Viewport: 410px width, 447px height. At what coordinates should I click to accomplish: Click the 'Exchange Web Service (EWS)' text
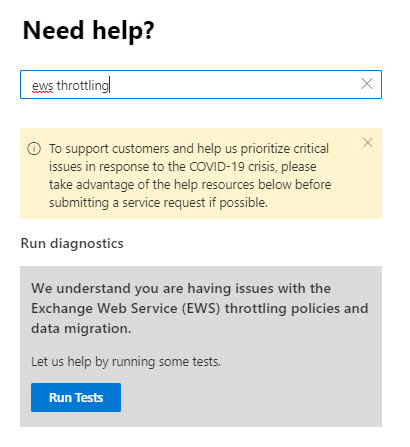pyautogui.click(x=126, y=308)
